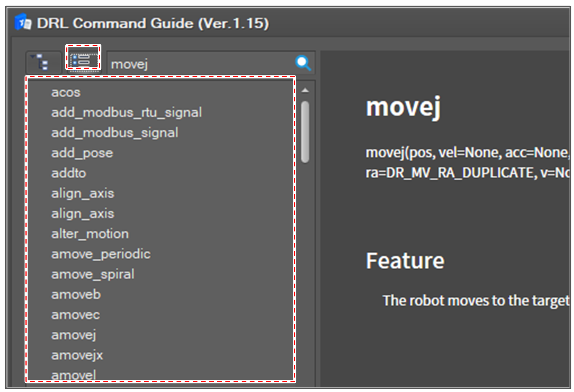Open the amove_spiral entry
Image resolution: width=574 pixels, height=392 pixels.
point(92,274)
